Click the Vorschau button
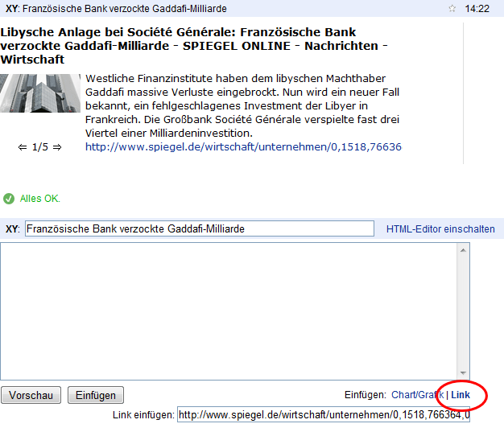 click(x=31, y=395)
